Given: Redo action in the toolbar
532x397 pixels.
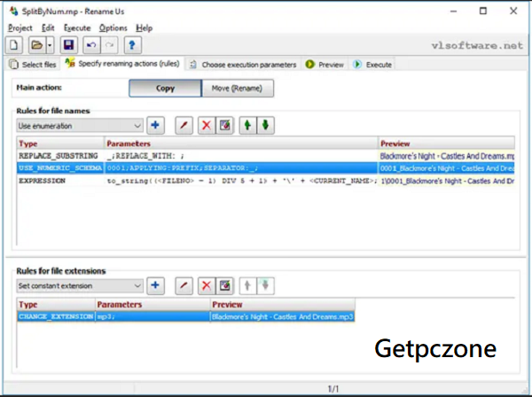Looking at the screenshot, I should coord(109,45).
